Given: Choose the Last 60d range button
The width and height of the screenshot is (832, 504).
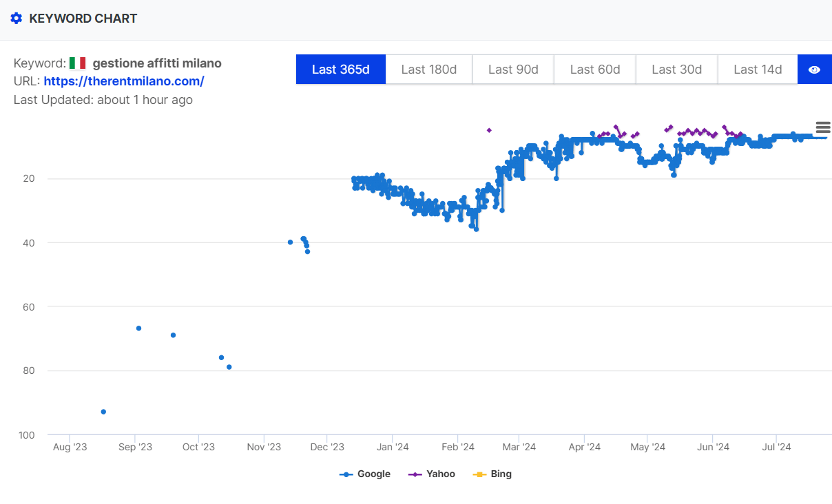Looking at the screenshot, I should point(595,70).
